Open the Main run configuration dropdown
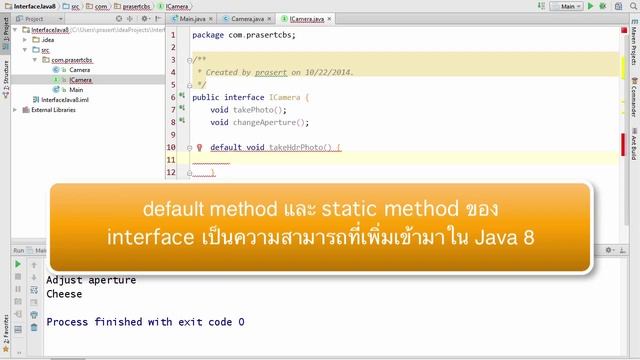Screen dimensions: 640x360 tap(567, 6)
